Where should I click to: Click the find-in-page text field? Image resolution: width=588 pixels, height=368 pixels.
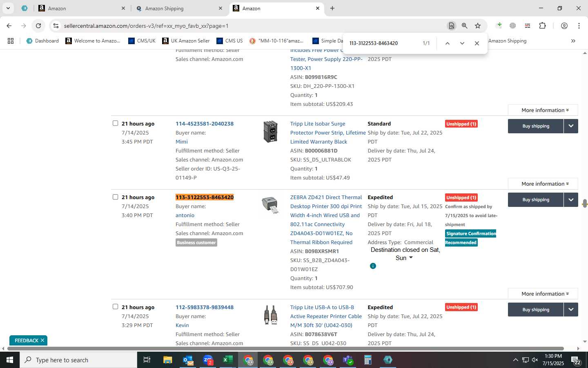point(383,43)
